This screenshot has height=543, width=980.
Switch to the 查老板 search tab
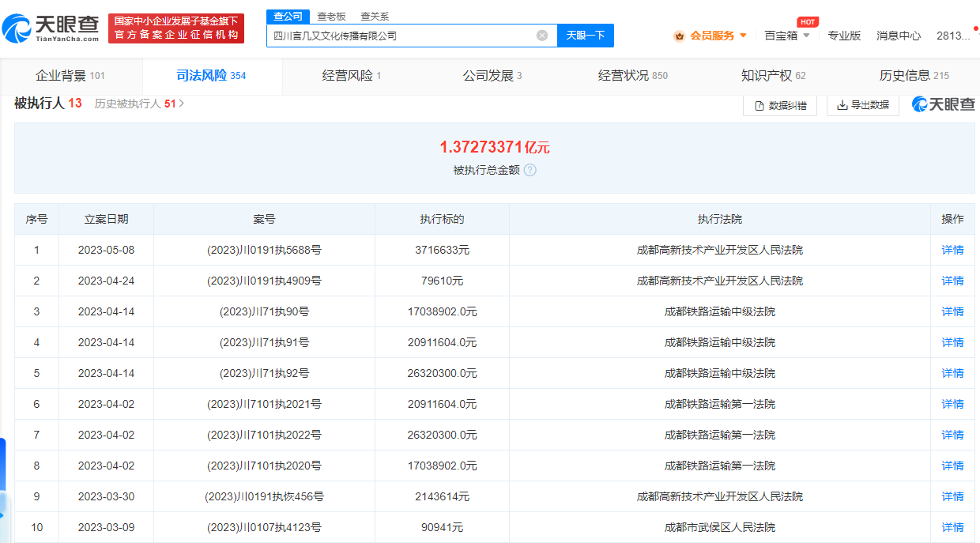tap(331, 17)
